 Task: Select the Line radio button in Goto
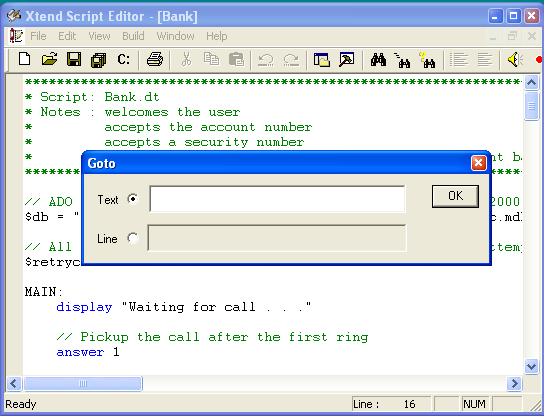click(x=133, y=238)
